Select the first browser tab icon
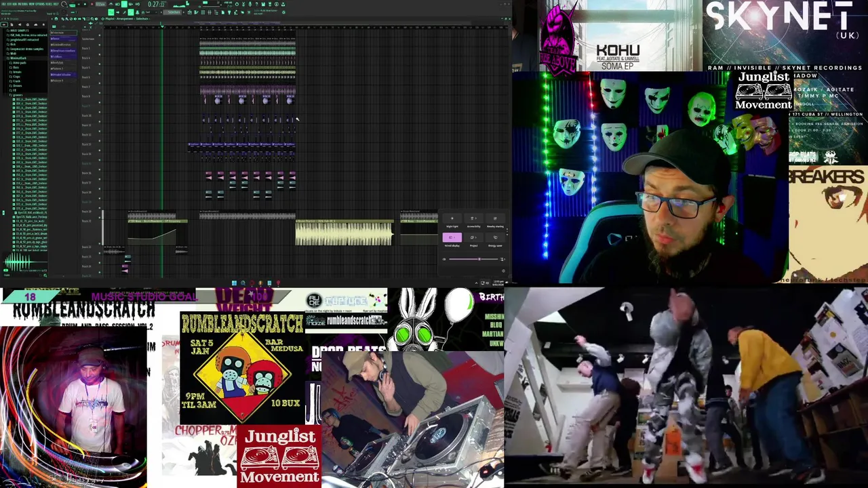 coord(4,24)
